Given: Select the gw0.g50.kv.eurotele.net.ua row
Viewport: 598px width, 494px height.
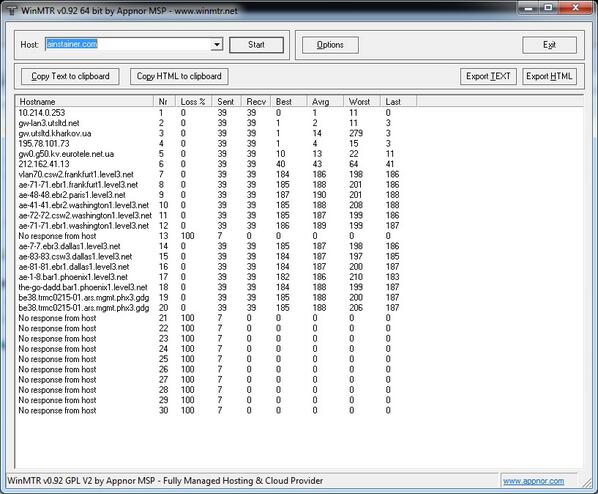Looking at the screenshot, I should pos(216,154).
